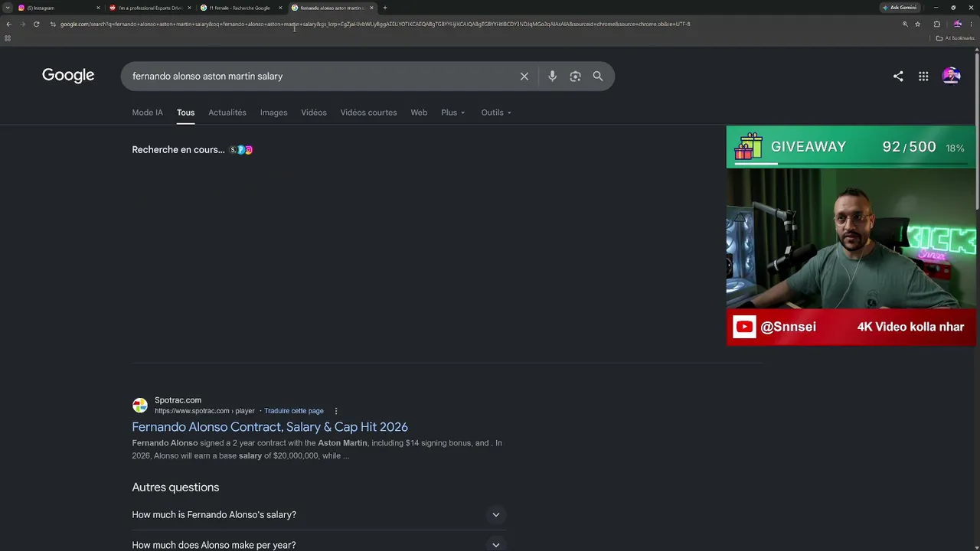The image size is (980, 551).
Task: Switch to the professional Esports Driver tab
Action: pyautogui.click(x=150, y=8)
